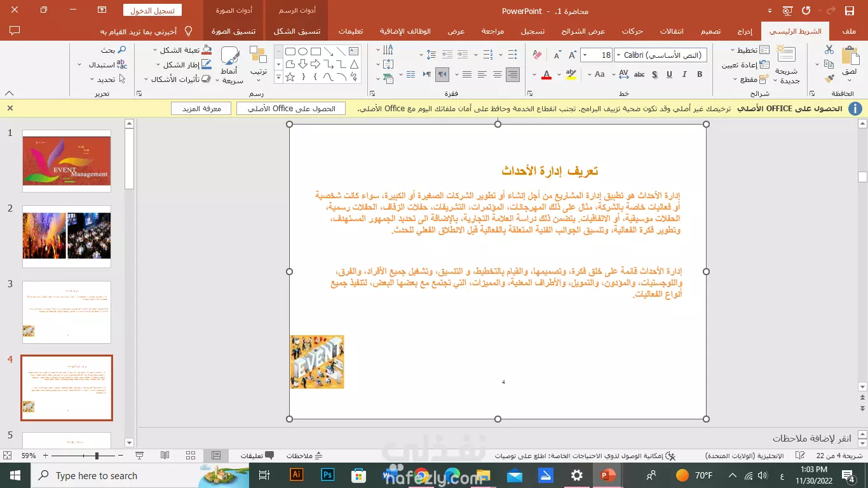Open the Animations ribbon tab
Image resolution: width=868 pixels, height=488 pixels.
tap(632, 31)
